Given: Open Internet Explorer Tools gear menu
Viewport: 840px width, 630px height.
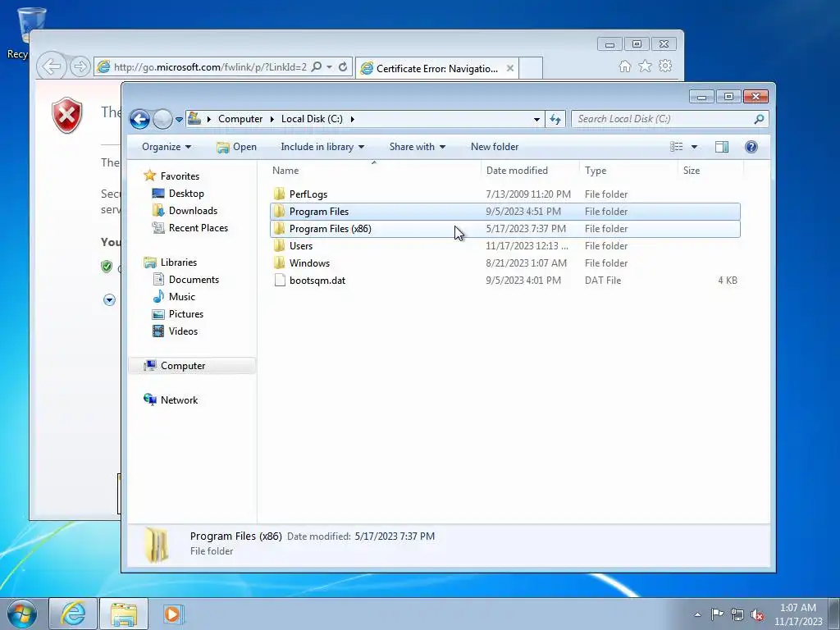Looking at the screenshot, I should click(665, 66).
